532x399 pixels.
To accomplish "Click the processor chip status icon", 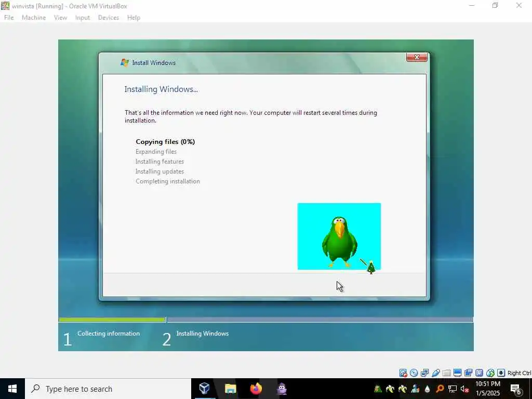I will click(x=479, y=373).
